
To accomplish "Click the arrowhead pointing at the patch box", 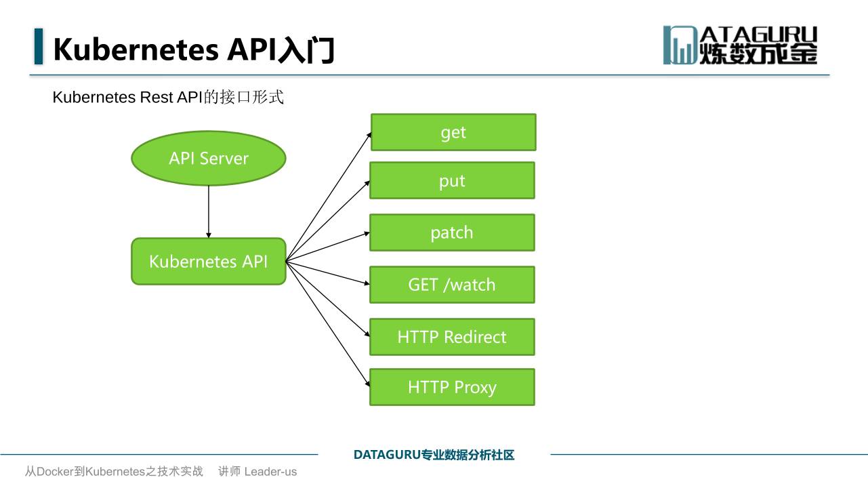I will click(367, 233).
